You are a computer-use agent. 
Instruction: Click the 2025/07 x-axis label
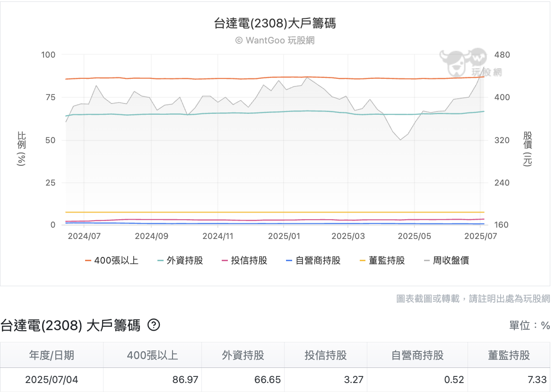point(481,236)
